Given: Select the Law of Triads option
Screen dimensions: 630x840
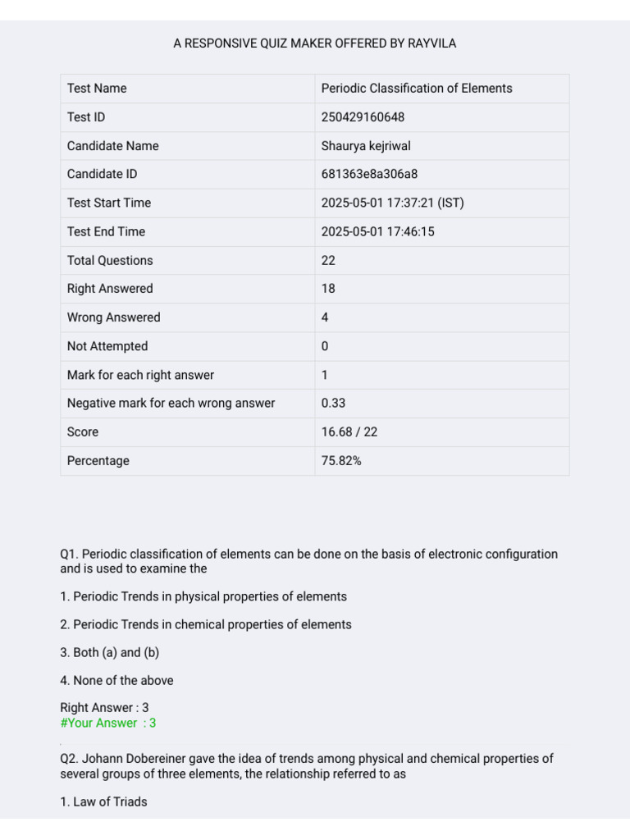Looking at the screenshot, I should pyautogui.click(x=103, y=802).
